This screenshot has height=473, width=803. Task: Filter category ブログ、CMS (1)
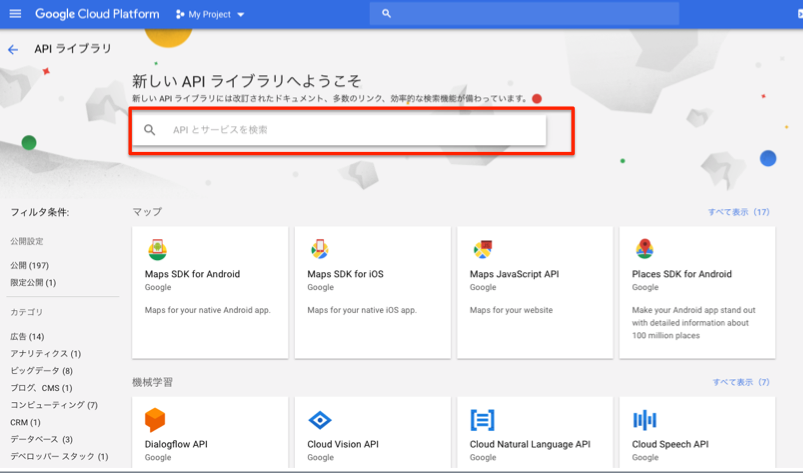(41, 388)
